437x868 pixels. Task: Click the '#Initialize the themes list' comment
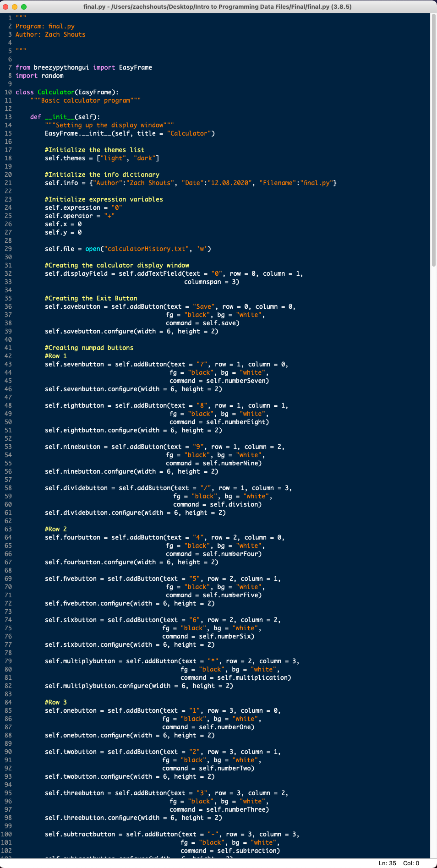94,150
